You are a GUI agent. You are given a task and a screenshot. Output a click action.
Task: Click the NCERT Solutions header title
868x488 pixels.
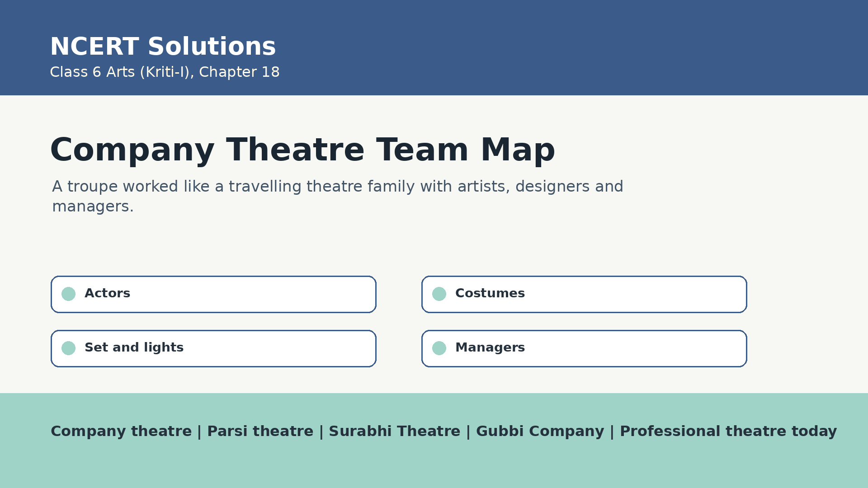(x=163, y=47)
